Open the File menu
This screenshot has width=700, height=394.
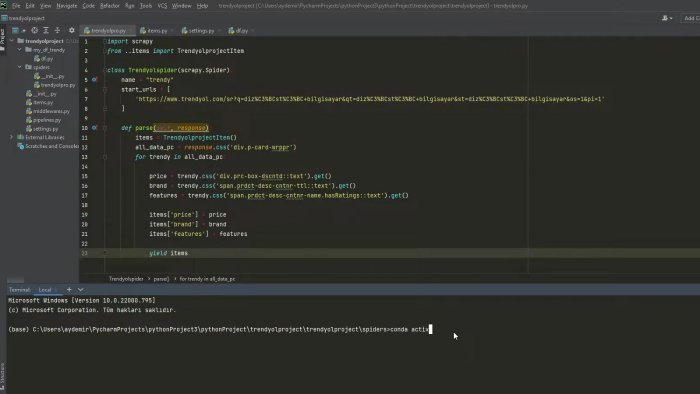click(x=16, y=6)
